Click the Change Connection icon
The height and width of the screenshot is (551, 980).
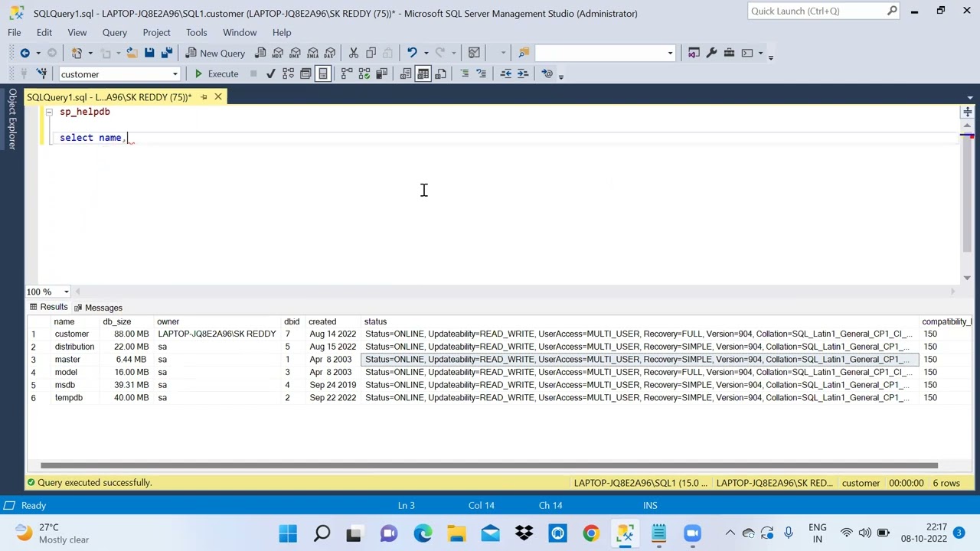click(41, 73)
